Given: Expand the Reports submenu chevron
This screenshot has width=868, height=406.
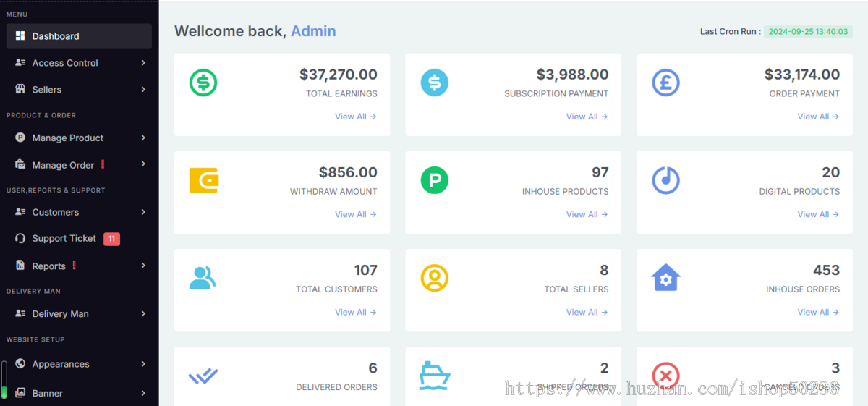Looking at the screenshot, I should click(x=143, y=266).
